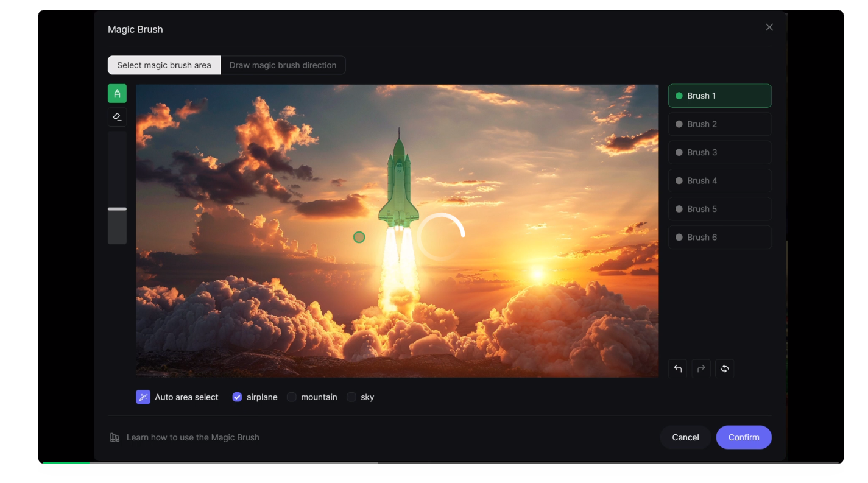Click the Cancel button
Image resolution: width=868 pixels, height=483 pixels.
pyautogui.click(x=685, y=437)
